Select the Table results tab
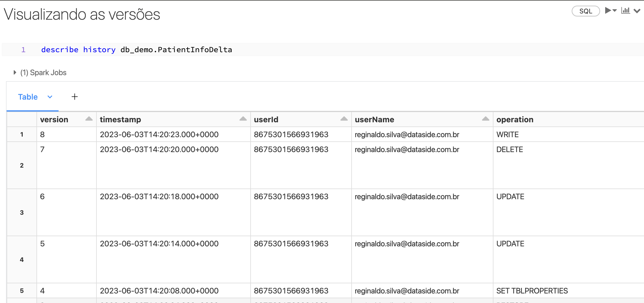Image resolution: width=644 pixels, height=303 pixels. [x=28, y=97]
